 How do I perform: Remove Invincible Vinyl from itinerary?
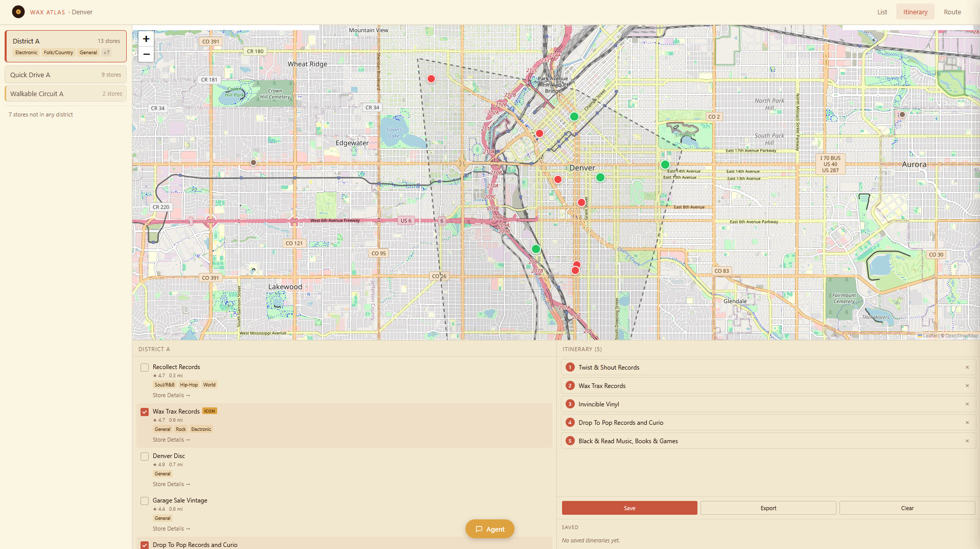click(x=967, y=404)
